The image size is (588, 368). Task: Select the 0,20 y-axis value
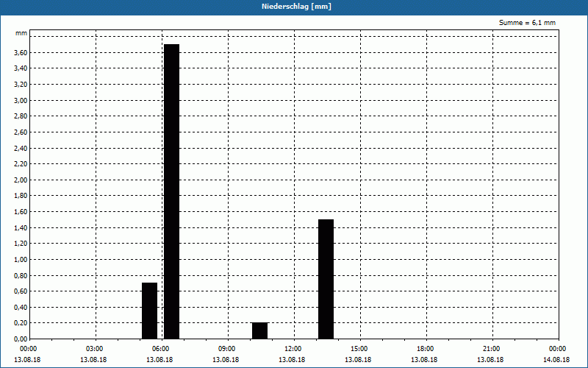[21, 323]
